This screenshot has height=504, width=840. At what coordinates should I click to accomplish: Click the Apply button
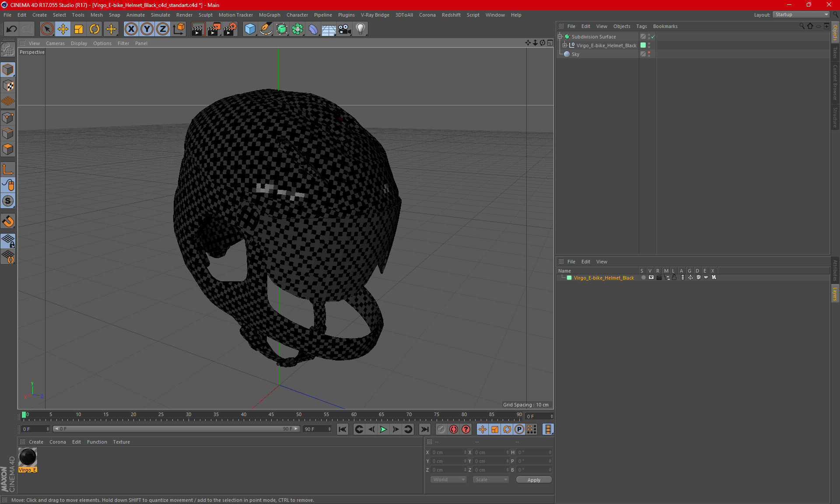click(533, 479)
